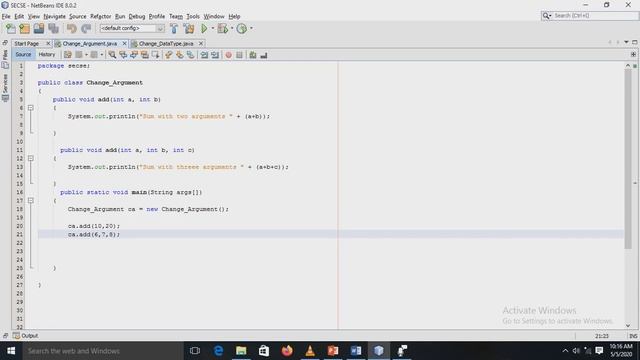Click the Build Project hammer icon
Viewport: 640px width, 360px height.
(x=174, y=29)
